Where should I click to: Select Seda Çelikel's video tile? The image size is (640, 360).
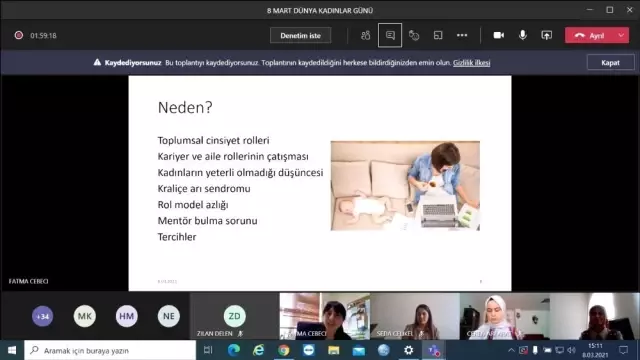tap(415, 316)
